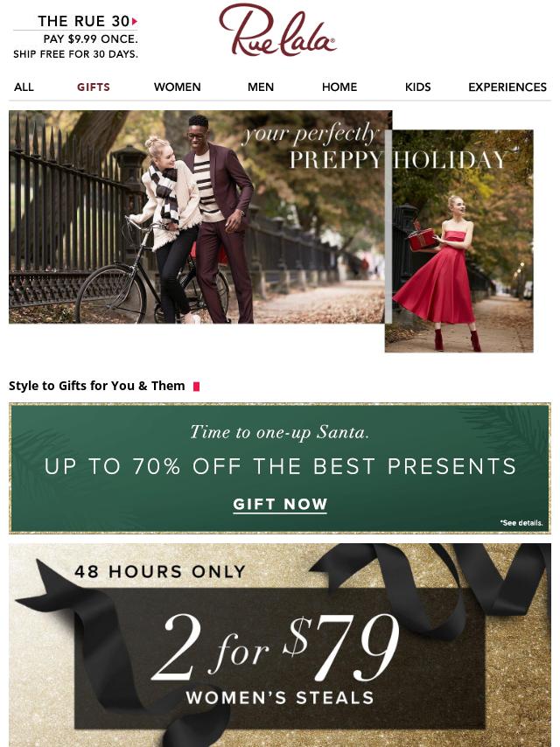Click the pink marker after Style to Gifts
This screenshot has width=560, height=747.
(196, 387)
